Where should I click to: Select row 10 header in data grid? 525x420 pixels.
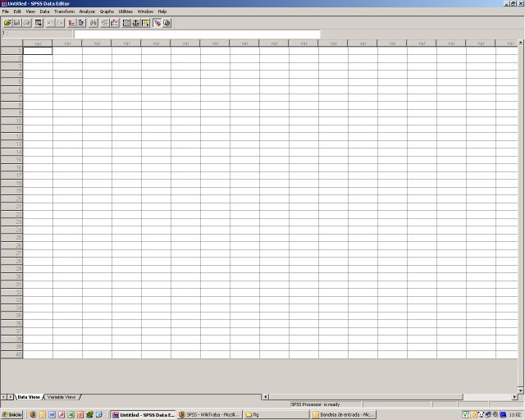(11, 121)
